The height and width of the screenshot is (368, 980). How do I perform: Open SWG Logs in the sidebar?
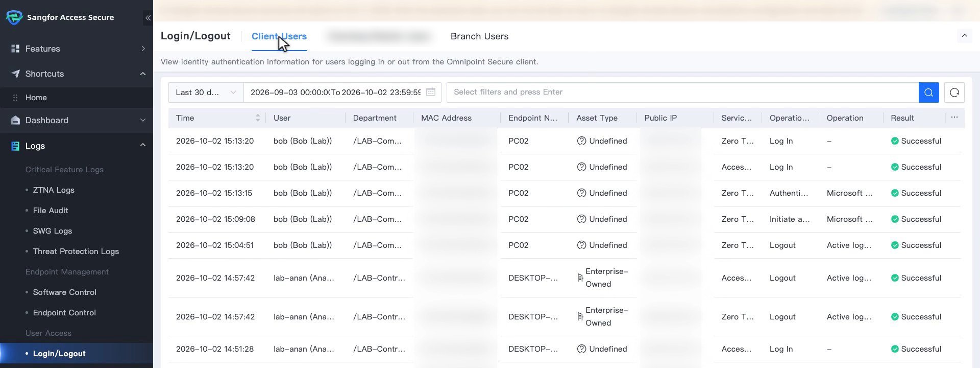pos(53,231)
